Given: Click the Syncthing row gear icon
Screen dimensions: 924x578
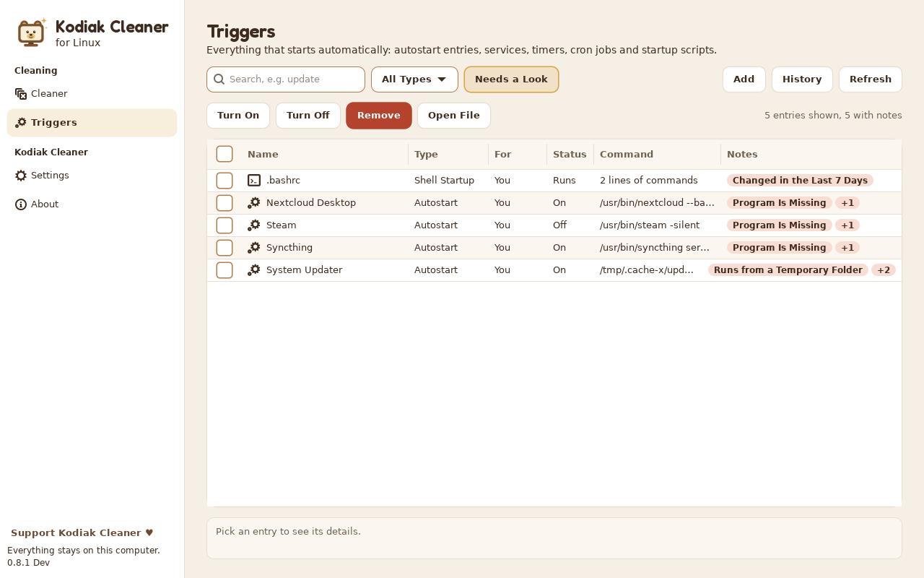Looking at the screenshot, I should coord(254,248).
